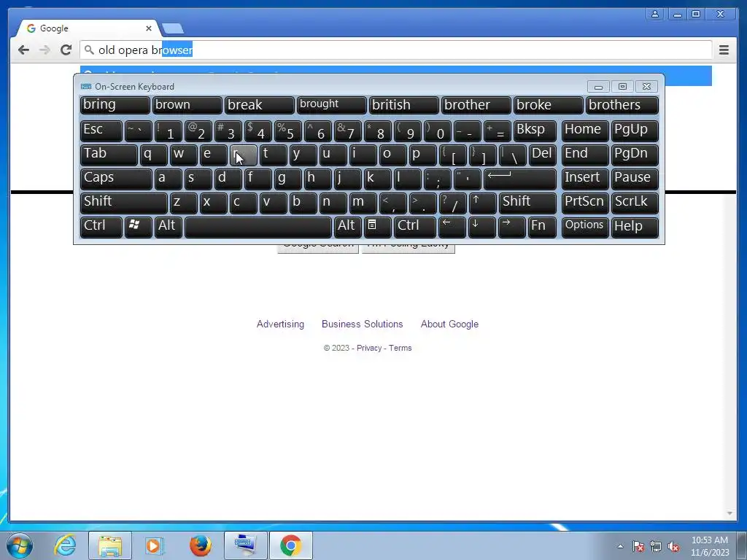Screen dimensions: 747x560
Task: Open the Advertising link
Action: coord(280,324)
